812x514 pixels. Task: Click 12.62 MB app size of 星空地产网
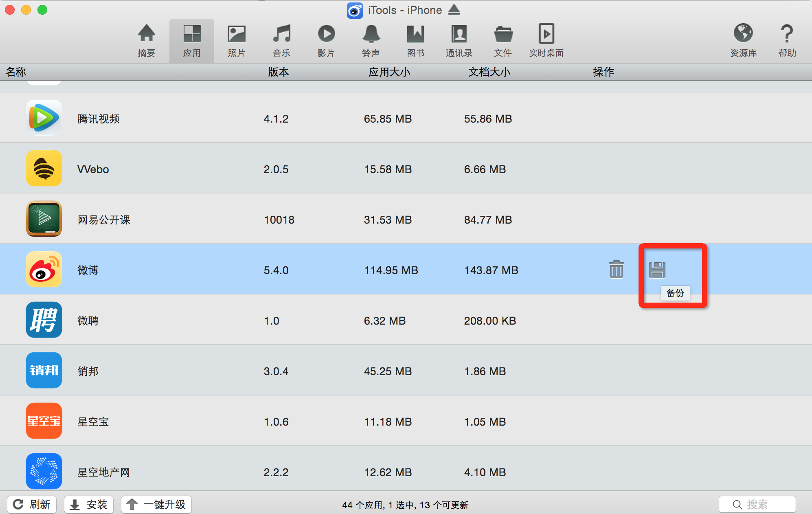[388, 472]
